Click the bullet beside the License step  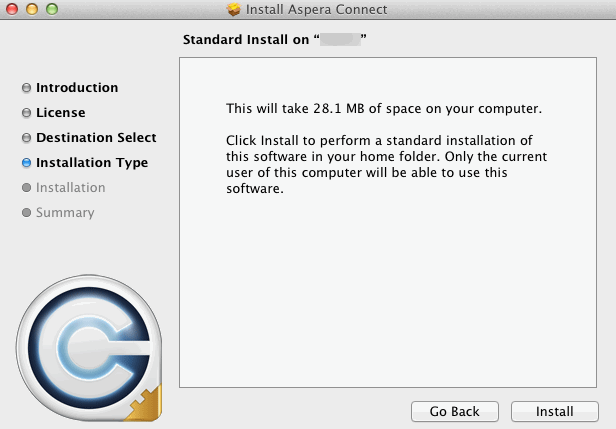(x=26, y=113)
